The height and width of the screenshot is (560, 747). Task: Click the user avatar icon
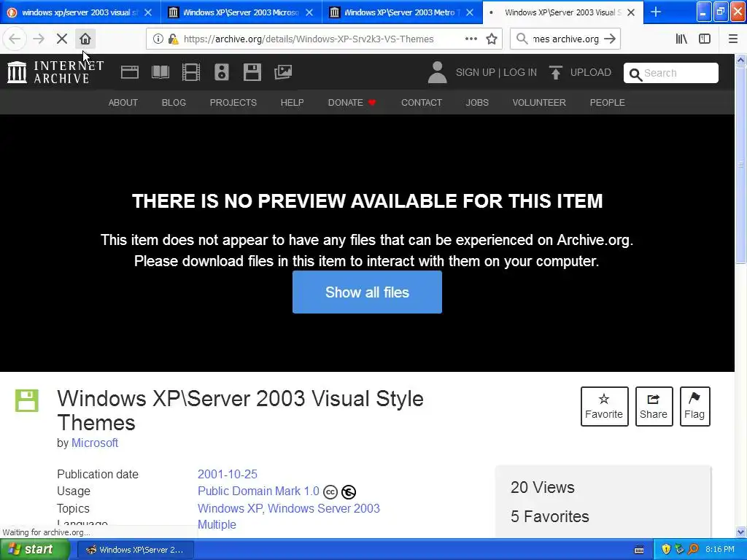click(x=438, y=72)
